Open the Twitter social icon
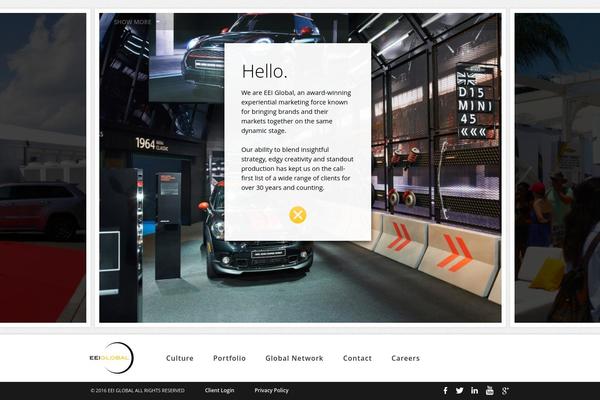Screen dimensions: 600x400 pos(460,390)
